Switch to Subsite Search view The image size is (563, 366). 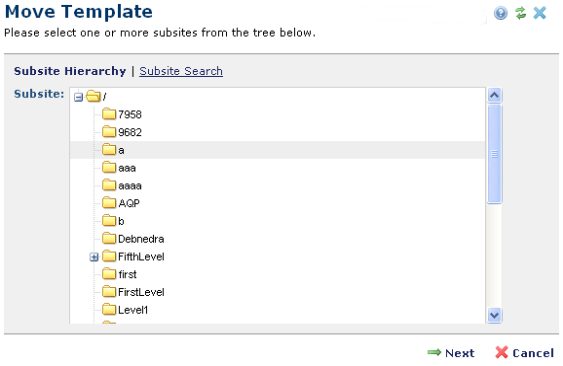pos(181,71)
